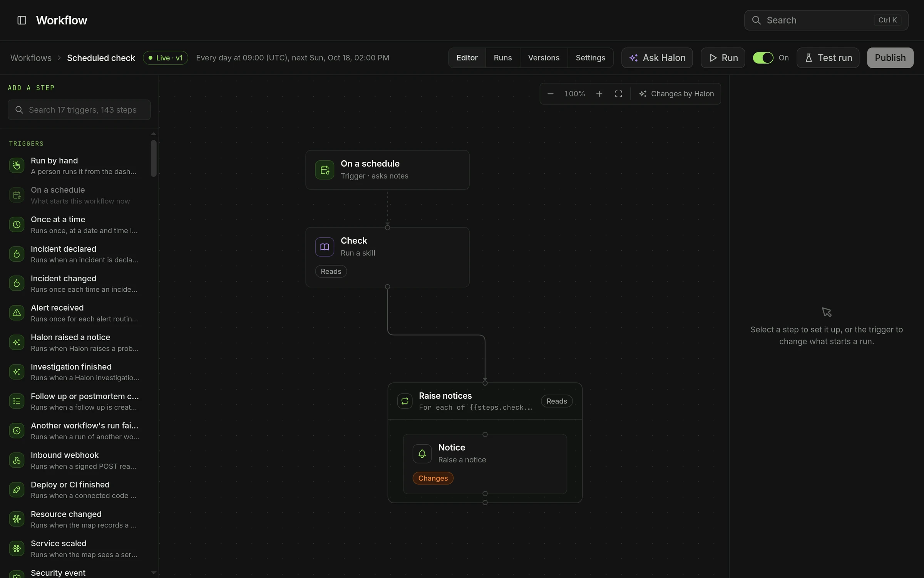Click the Run button

(x=723, y=58)
